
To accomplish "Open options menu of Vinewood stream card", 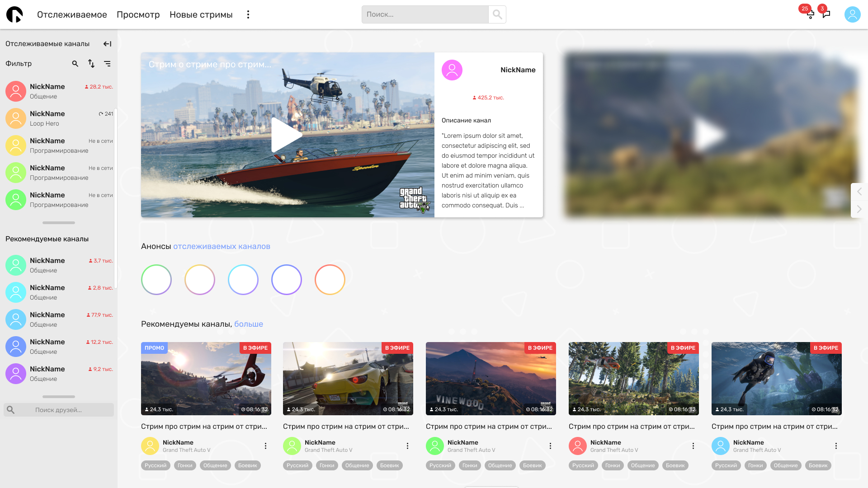I will click(550, 446).
